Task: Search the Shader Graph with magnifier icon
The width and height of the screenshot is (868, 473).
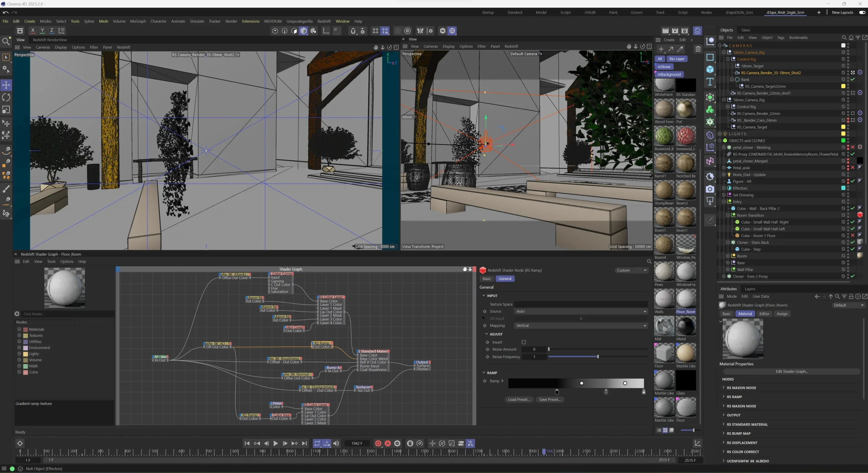Action: click(x=649, y=261)
